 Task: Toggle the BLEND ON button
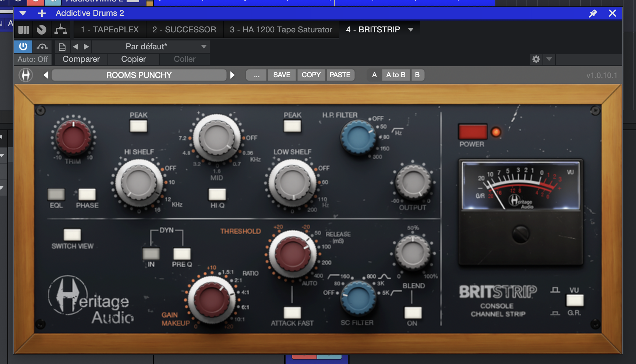click(413, 313)
